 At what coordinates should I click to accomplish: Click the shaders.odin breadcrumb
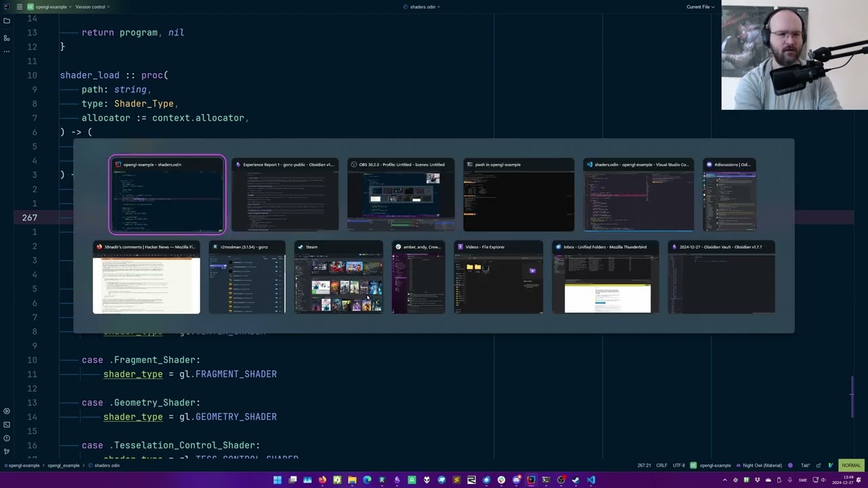tap(104, 466)
